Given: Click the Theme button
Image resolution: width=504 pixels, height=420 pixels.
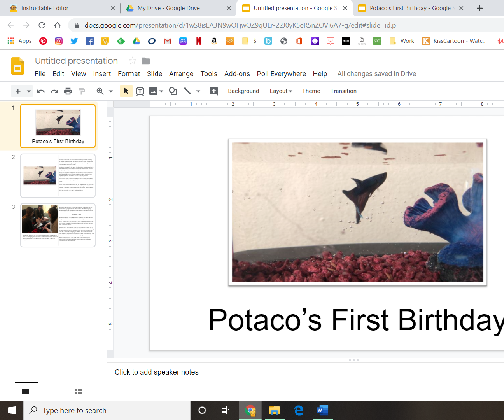Looking at the screenshot, I should click(311, 91).
